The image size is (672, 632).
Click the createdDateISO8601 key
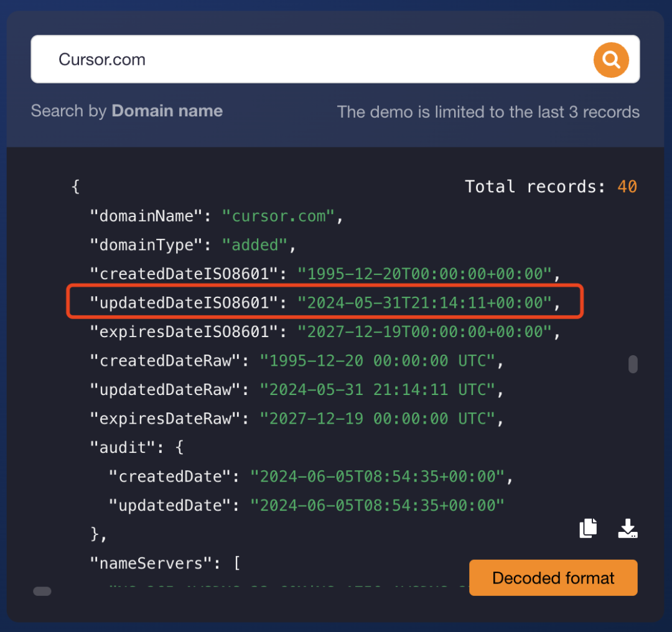184,274
